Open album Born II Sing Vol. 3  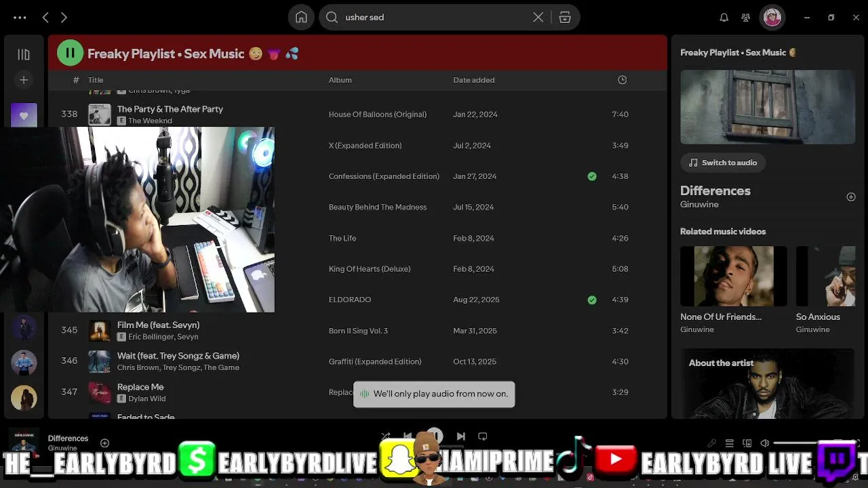click(358, 331)
